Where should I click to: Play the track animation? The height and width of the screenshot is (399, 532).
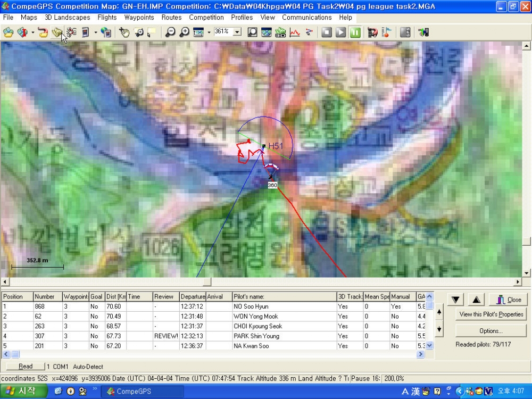click(x=340, y=32)
